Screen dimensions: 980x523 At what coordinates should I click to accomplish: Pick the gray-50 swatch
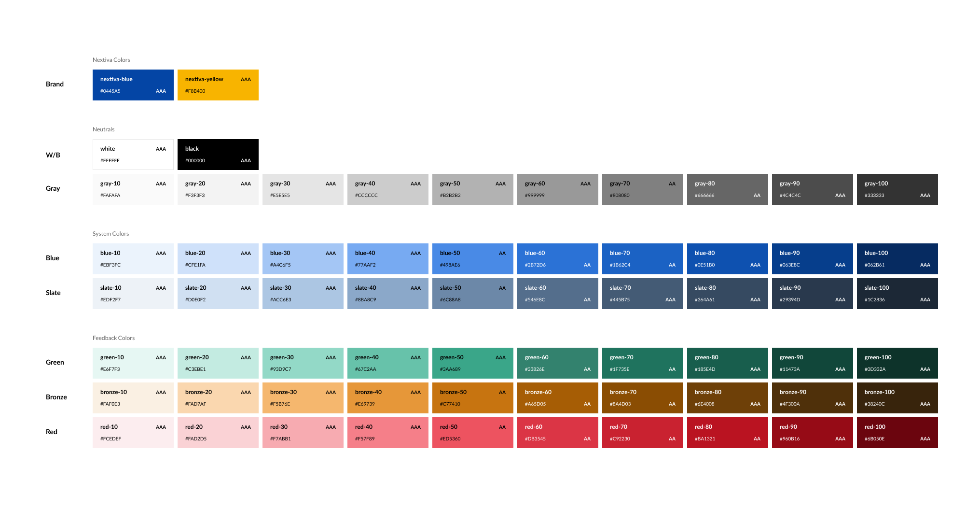coord(472,189)
